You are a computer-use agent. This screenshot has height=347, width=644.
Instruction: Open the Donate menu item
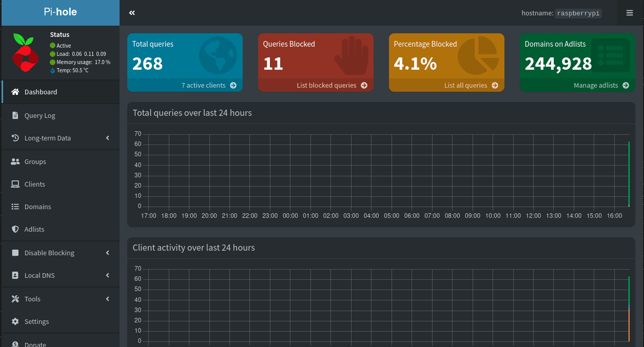pyautogui.click(x=35, y=344)
